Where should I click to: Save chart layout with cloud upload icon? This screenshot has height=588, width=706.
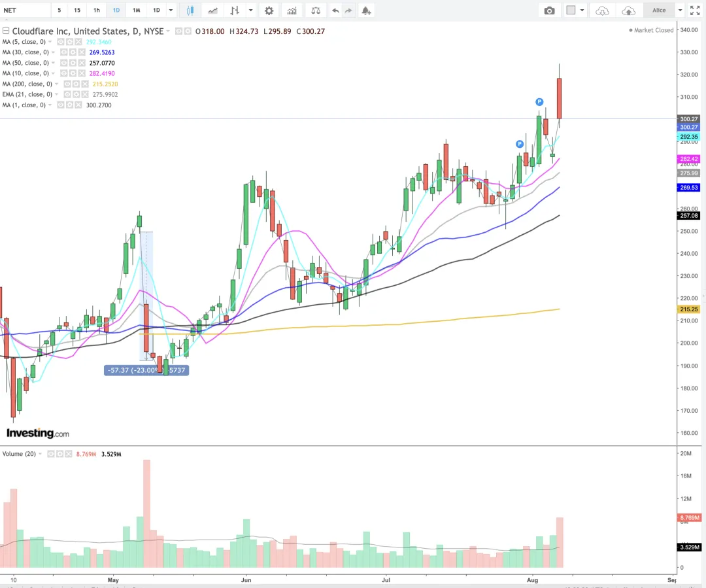coord(629,10)
